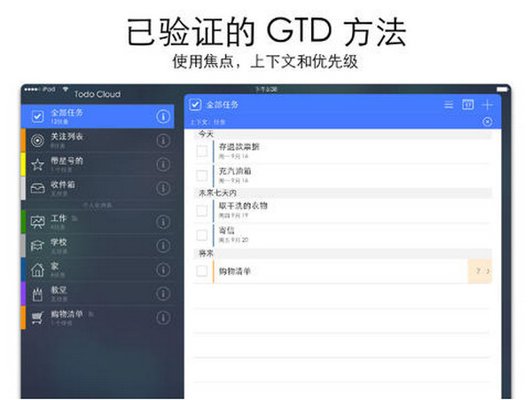Open info for 关注列表 list
The width and height of the screenshot is (532, 400).
pyautogui.click(x=163, y=140)
